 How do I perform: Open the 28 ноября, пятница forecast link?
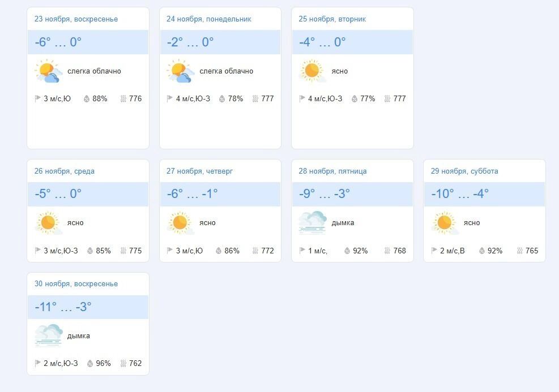click(332, 171)
